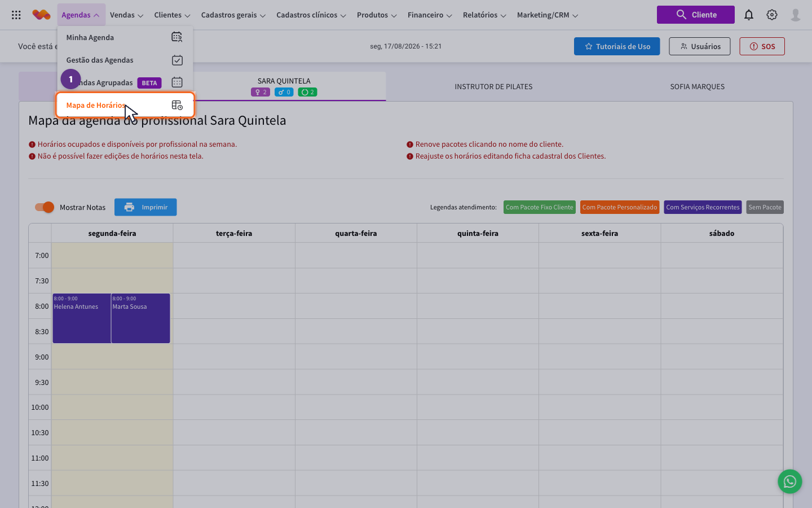This screenshot has width=812, height=508.
Task: Click the Agendas Agrupadas calendar icon
Action: tap(177, 82)
